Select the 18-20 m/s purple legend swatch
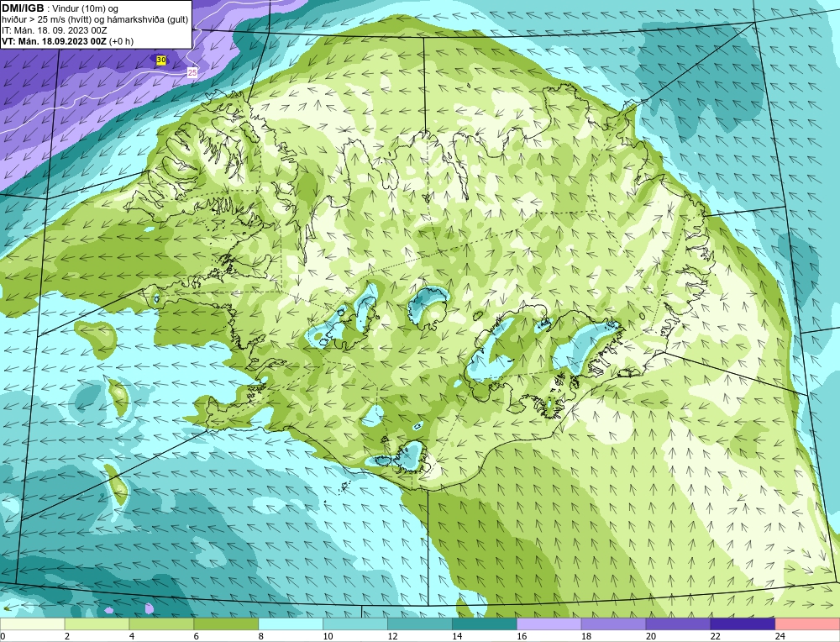This screenshot has width=840, height=642. click(x=613, y=624)
